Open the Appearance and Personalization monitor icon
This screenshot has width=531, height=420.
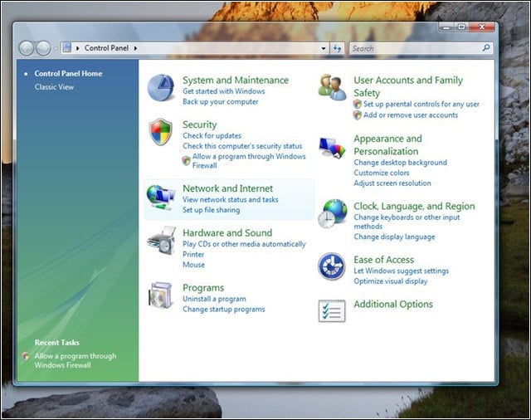pos(332,148)
